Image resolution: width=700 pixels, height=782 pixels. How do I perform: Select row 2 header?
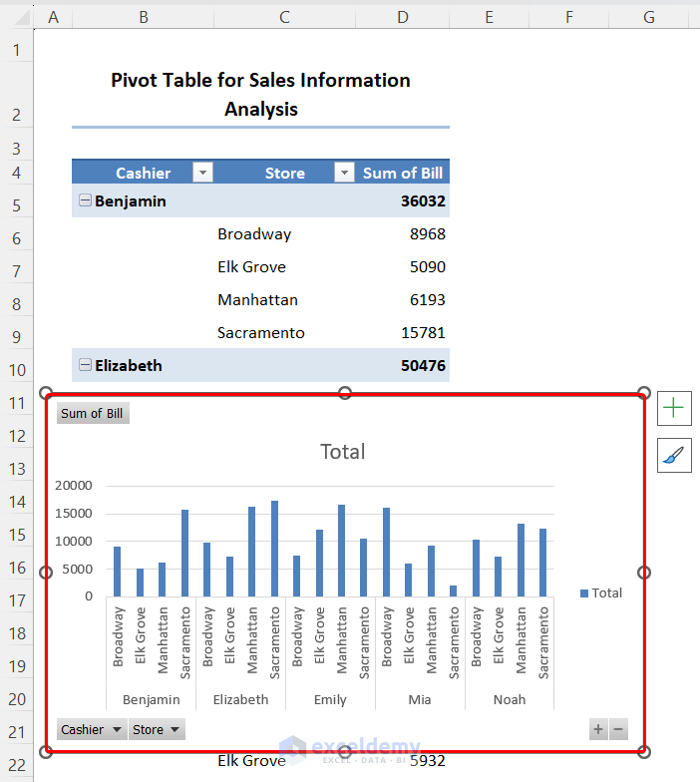click(16, 95)
